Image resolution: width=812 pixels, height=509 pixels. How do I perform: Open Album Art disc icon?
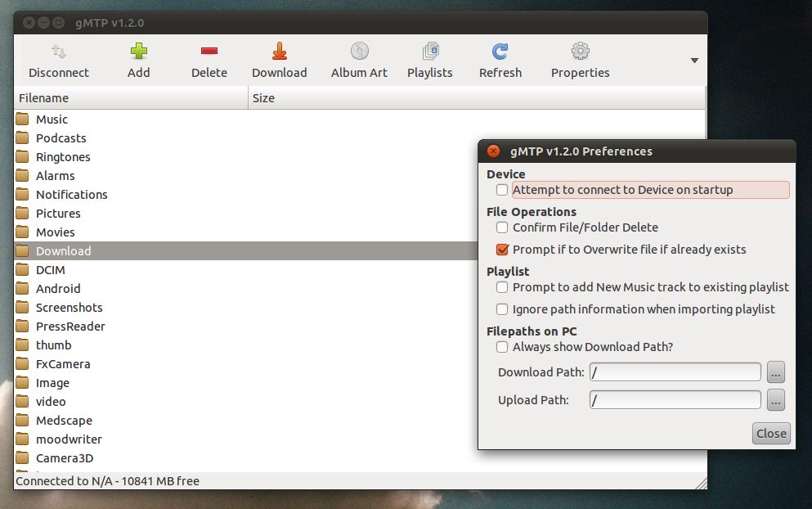click(x=360, y=51)
